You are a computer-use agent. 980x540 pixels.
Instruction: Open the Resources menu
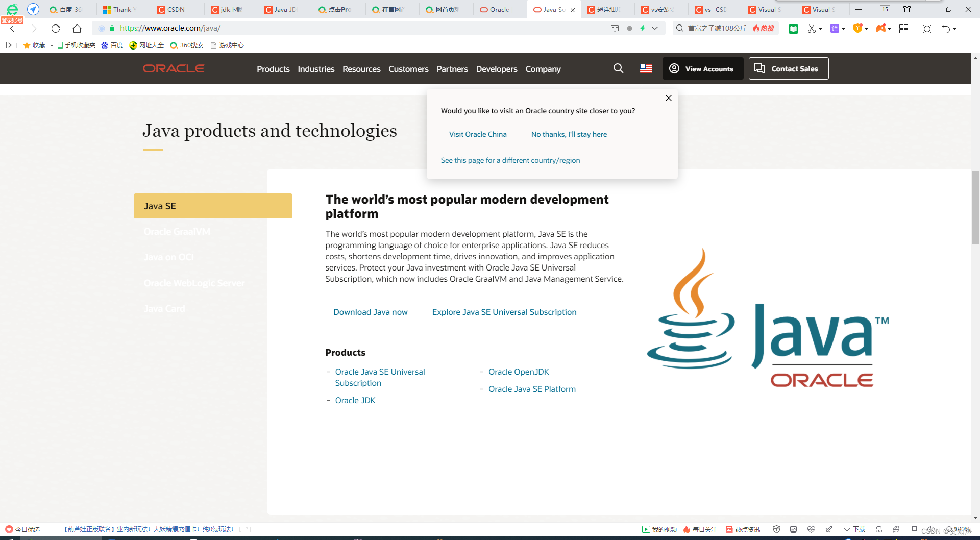(x=361, y=69)
